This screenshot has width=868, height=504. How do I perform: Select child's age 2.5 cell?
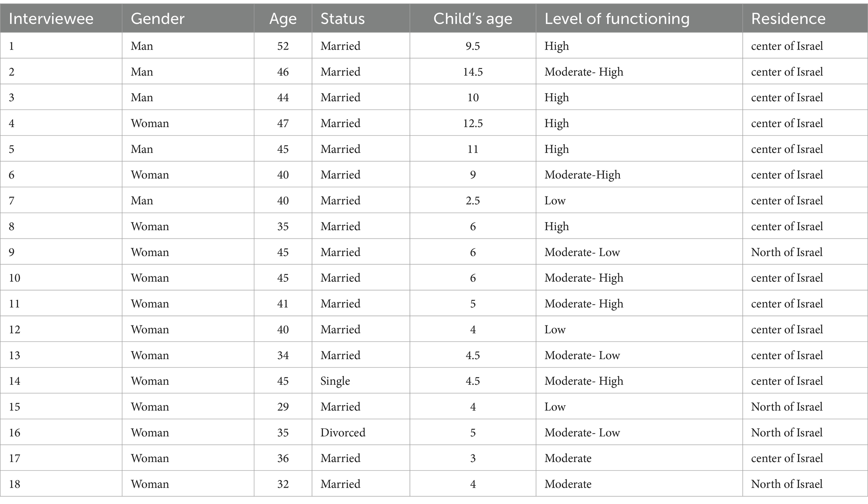pyautogui.click(x=473, y=200)
